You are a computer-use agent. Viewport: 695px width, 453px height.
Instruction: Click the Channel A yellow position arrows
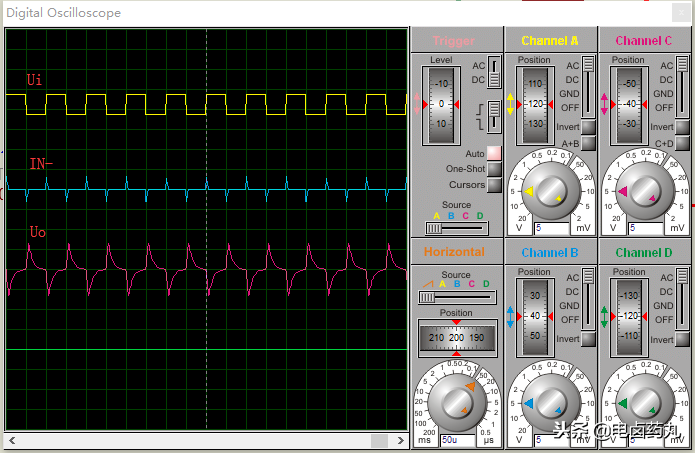(510, 104)
